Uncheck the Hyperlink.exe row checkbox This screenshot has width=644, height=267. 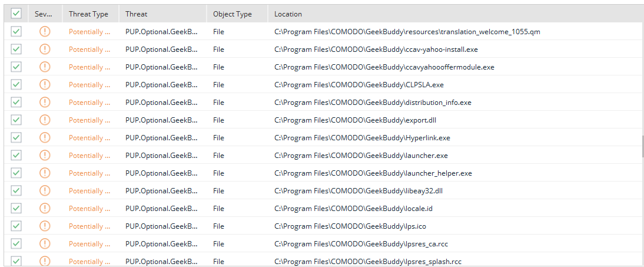(16, 137)
